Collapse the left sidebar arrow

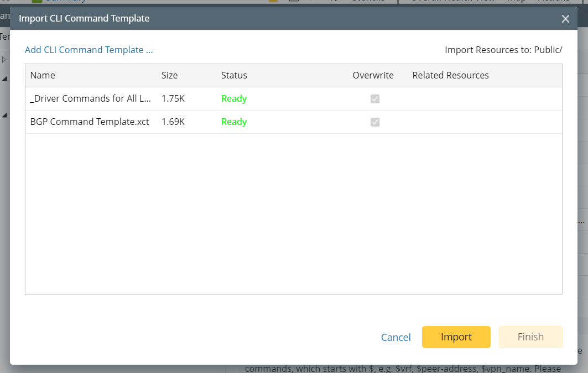pyautogui.click(x=4, y=59)
